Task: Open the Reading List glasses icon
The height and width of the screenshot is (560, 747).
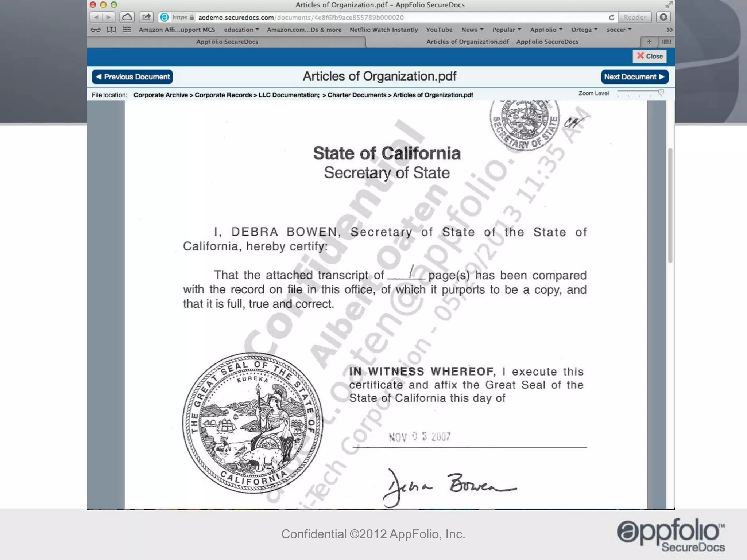Action: click(x=96, y=30)
